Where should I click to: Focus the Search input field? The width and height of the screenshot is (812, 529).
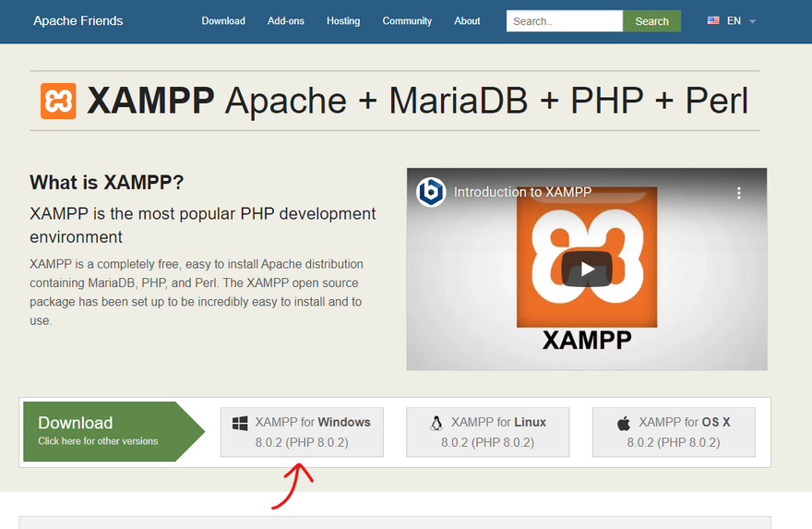(564, 21)
